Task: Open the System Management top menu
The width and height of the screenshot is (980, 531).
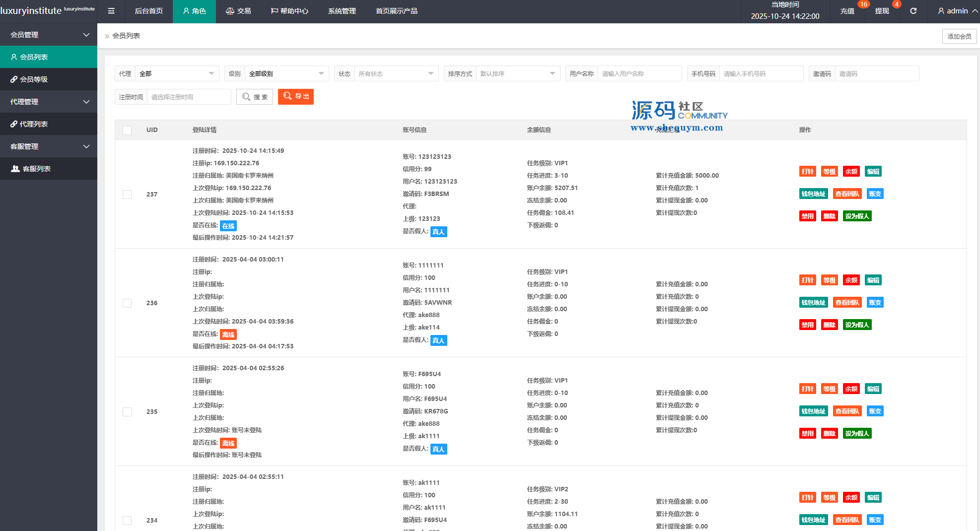Action: coord(342,11)
